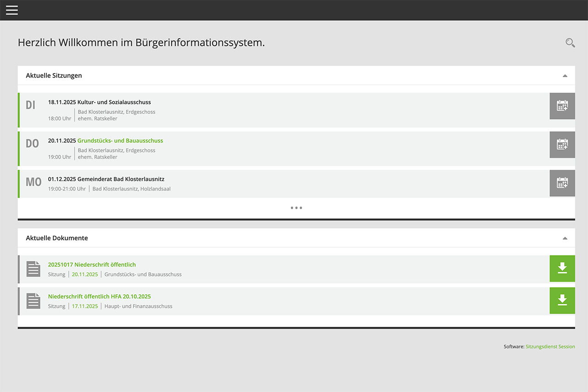The image size is (588, 392).
Task: Click calendar icon beside Grundstücks- und Bauausschuss session
Action: tap(562, 144)
